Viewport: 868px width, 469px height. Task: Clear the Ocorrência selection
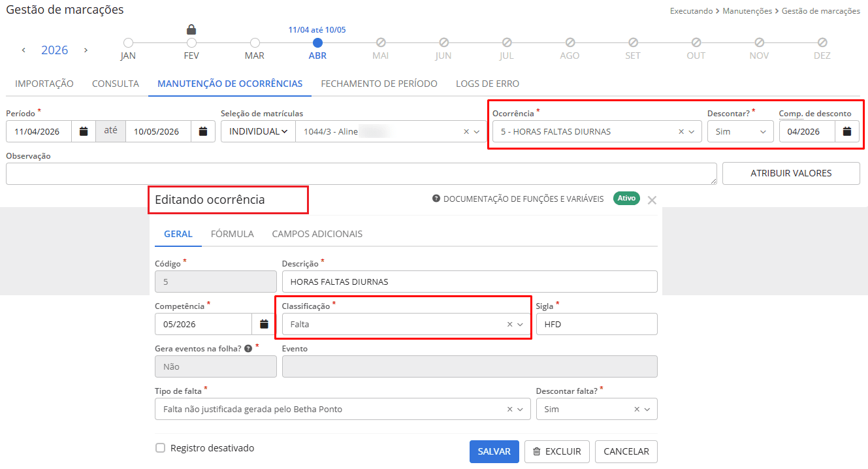681,131
